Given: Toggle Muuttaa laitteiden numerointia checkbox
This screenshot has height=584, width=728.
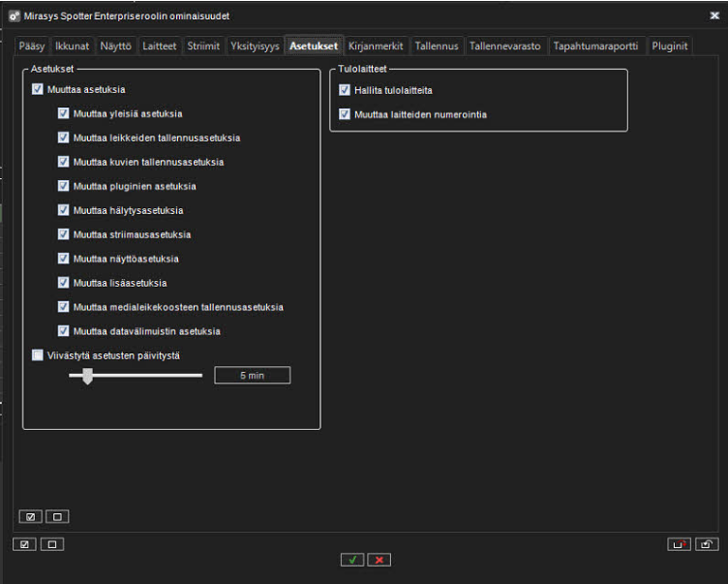Looking at the screenshot, I should [x=345, y=114].
